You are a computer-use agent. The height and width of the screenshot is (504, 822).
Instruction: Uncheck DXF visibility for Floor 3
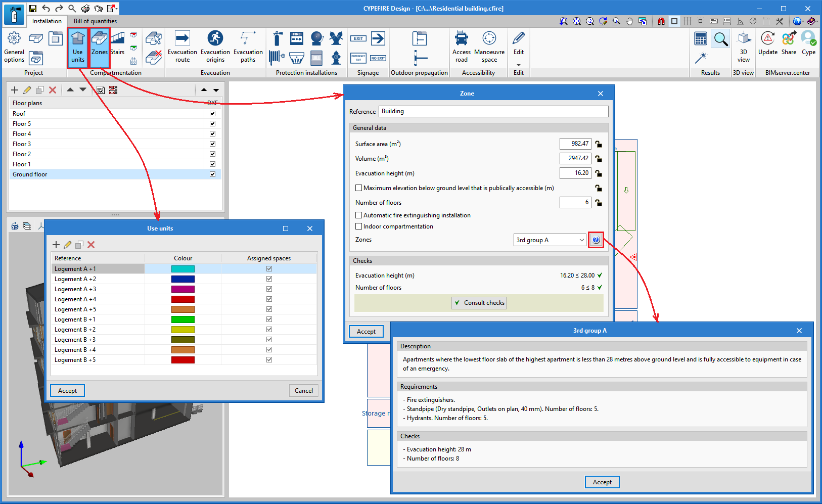click(x=212, y=144)
